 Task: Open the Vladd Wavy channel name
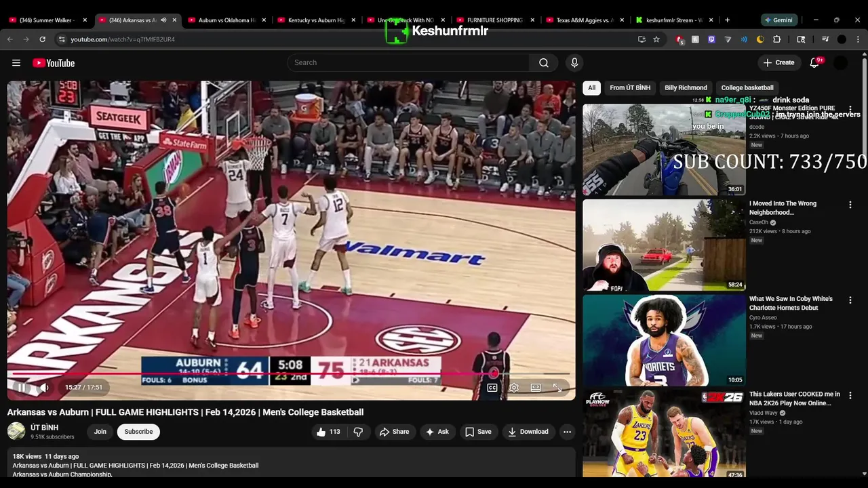(x=764, y=413)
